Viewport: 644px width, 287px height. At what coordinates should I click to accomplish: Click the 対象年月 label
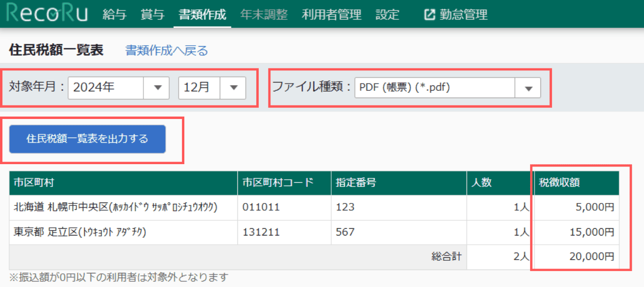[x=36, y=88]
